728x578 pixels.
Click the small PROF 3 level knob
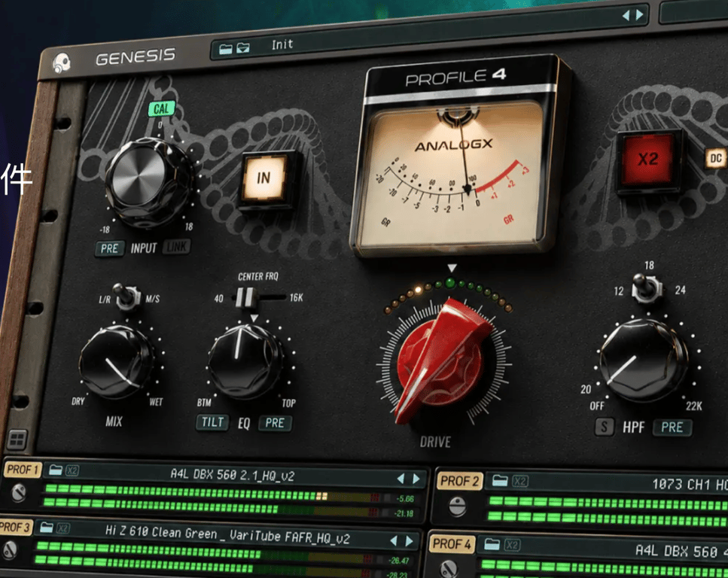11,549
